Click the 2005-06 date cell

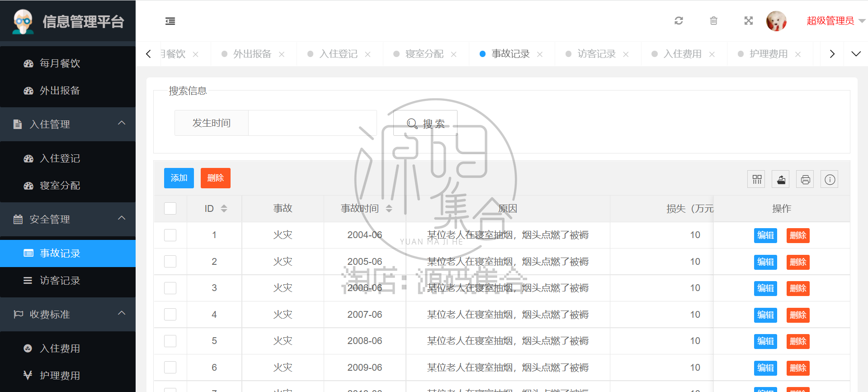click(x=364, y=262)
